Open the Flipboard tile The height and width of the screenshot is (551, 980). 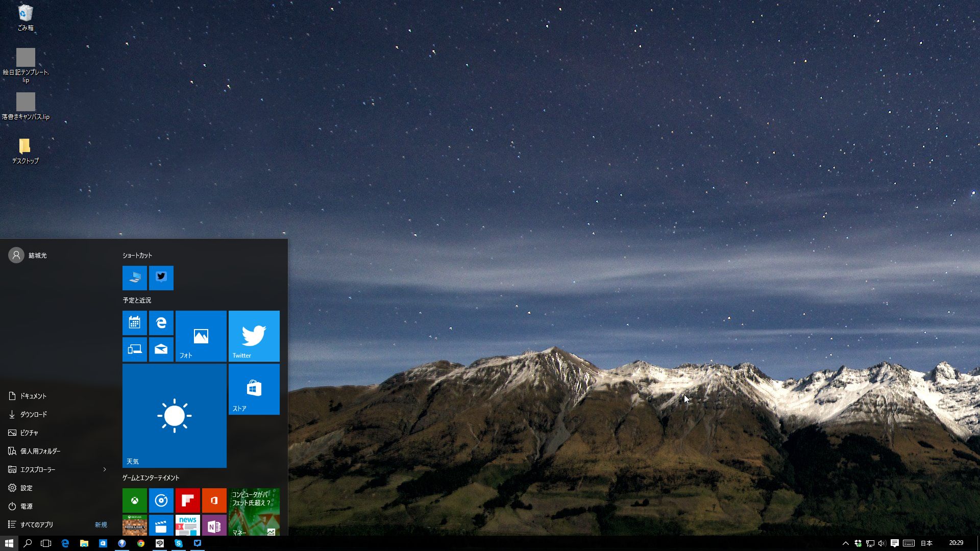click(x=187, y=500)
